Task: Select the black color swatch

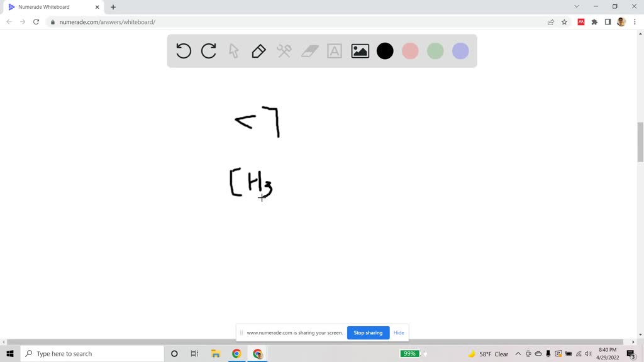Action: [385, 51]
